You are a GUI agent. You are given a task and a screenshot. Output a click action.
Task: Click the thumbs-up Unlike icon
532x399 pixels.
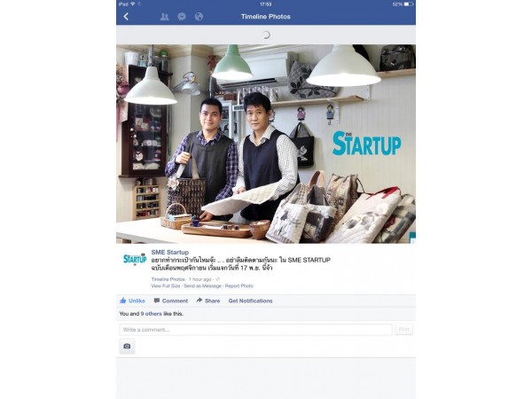click(123, 301)
